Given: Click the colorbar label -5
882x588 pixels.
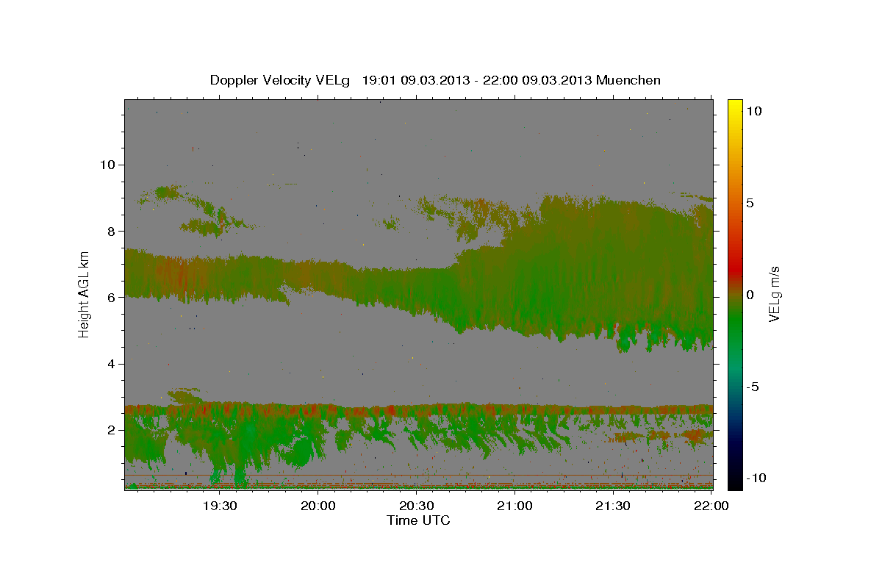Looking at the screenshot, I should coord(753,387).
